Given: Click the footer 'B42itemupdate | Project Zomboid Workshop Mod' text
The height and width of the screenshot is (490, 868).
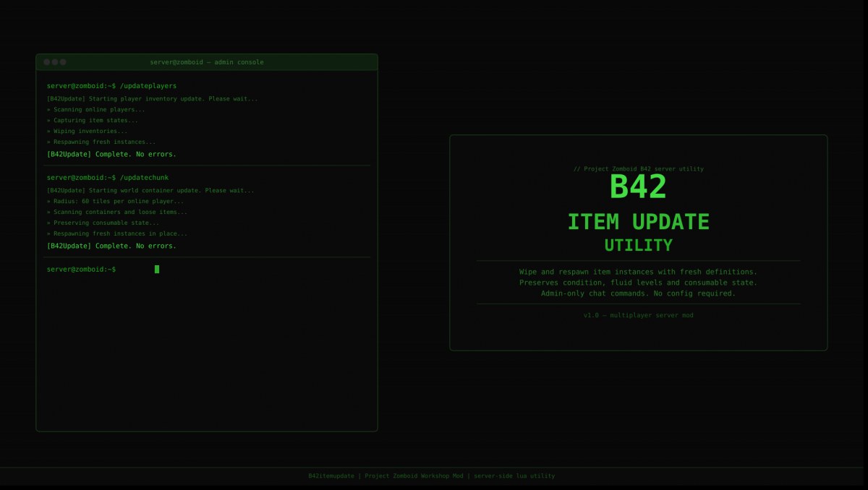Looking at the screenshot, I should [386, 476].
